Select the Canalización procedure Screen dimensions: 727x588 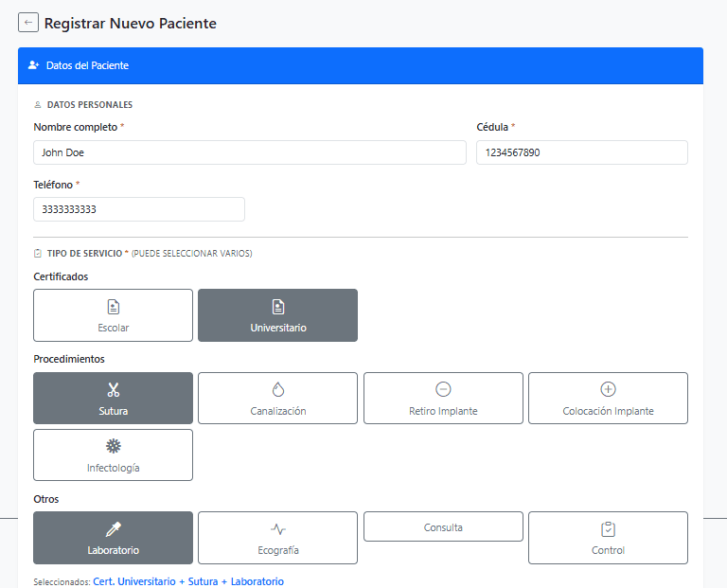pos(277,399)
